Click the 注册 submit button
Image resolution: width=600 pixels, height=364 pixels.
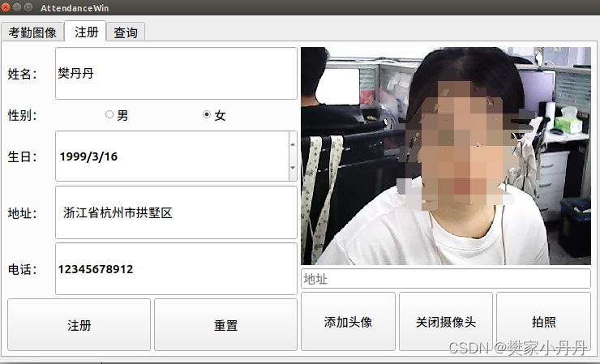79,325
